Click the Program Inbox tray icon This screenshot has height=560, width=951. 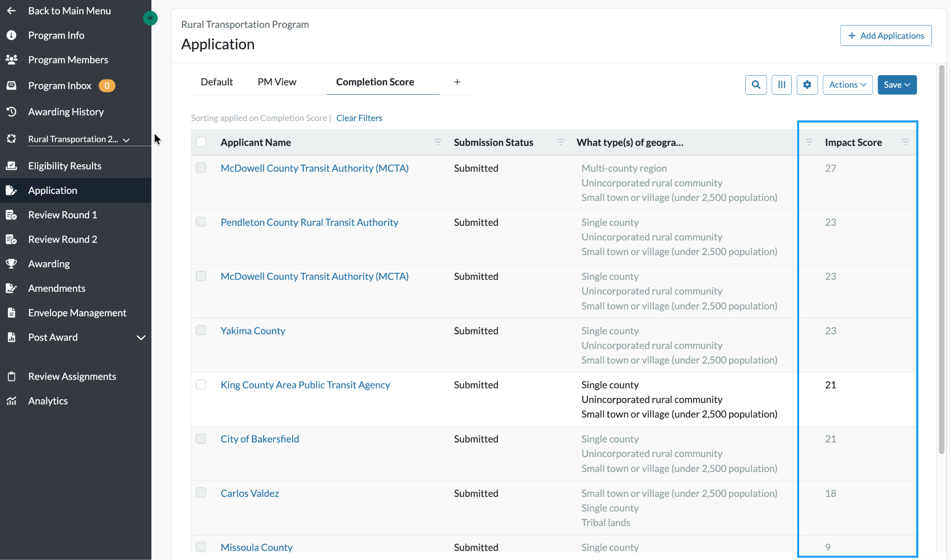tap(11, 85)
